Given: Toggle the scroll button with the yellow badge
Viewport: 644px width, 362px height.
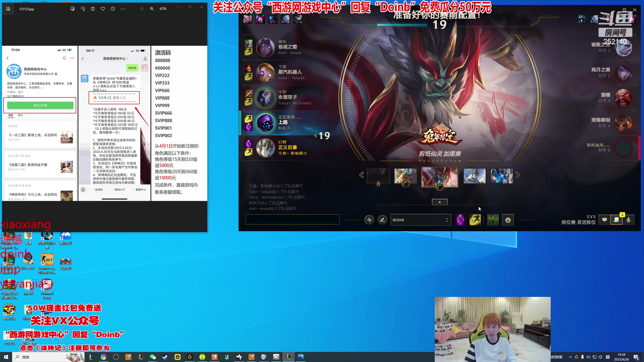Looking at the screenshot, I should [616, 220].
